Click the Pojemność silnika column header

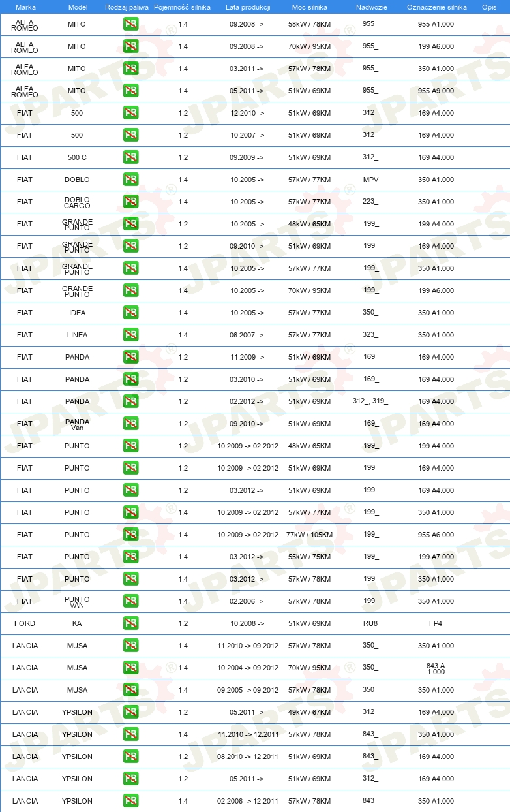(183, 7)
